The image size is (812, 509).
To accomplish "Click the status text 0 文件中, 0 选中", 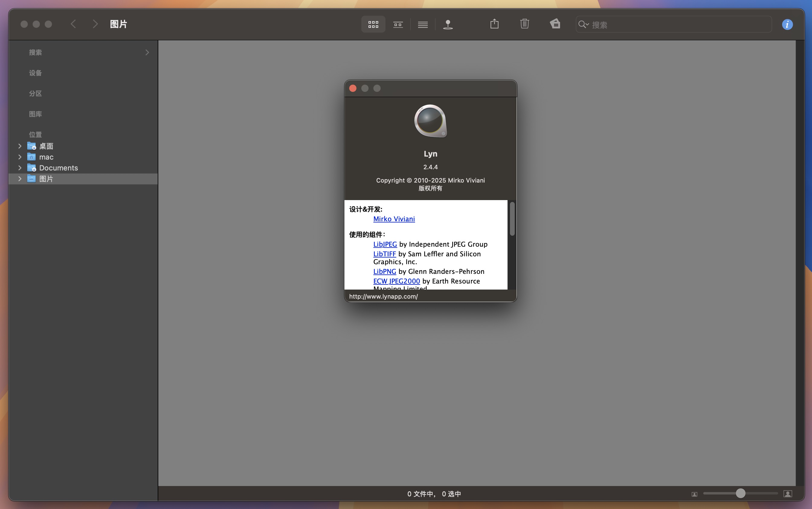I will [434, 494].
